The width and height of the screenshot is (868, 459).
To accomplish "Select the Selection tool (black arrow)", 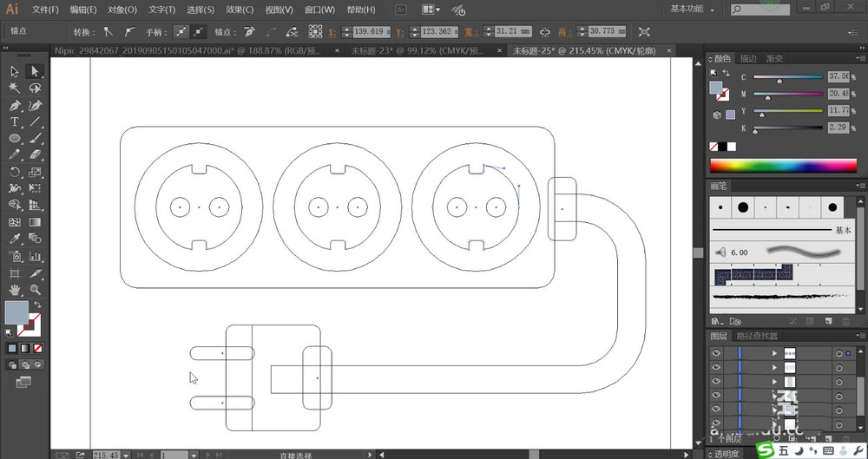I will click(15, 71).
